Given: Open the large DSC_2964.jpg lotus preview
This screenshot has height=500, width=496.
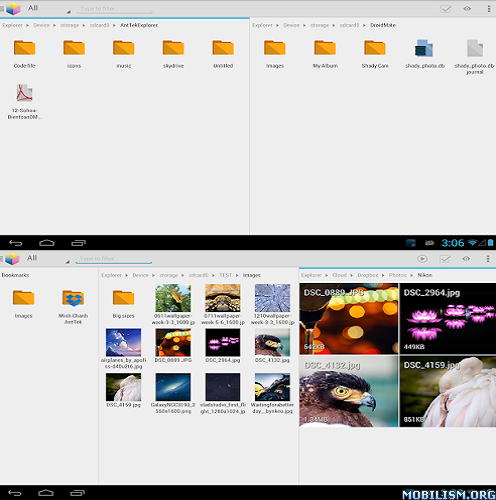Looking at the screenshot, I should tap(448, 319).
